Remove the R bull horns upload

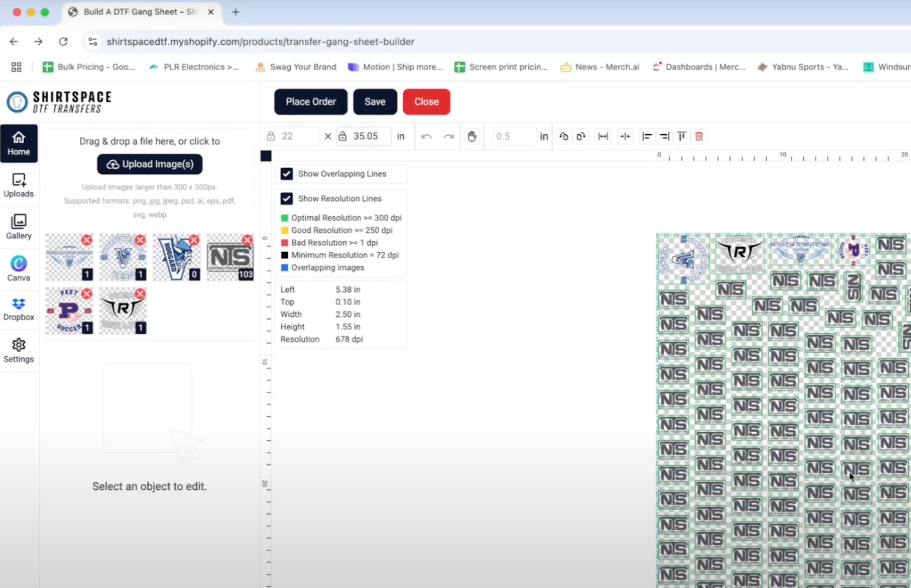(x=141, y=294)
